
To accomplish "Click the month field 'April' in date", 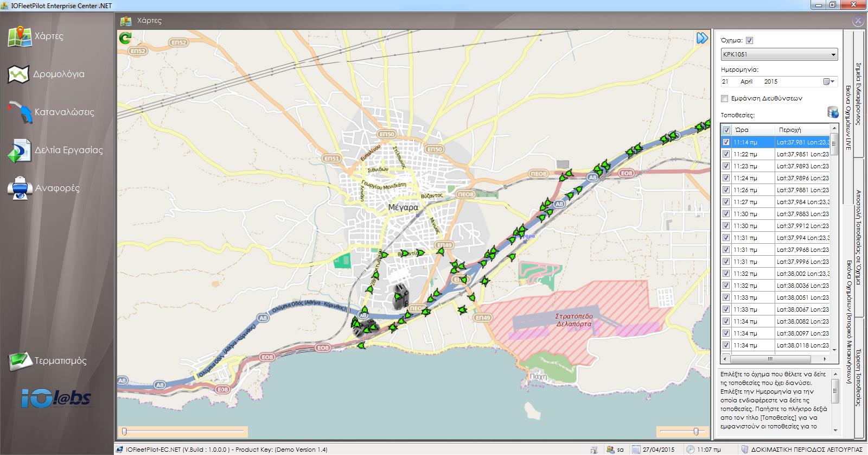I will click(746, 81).
